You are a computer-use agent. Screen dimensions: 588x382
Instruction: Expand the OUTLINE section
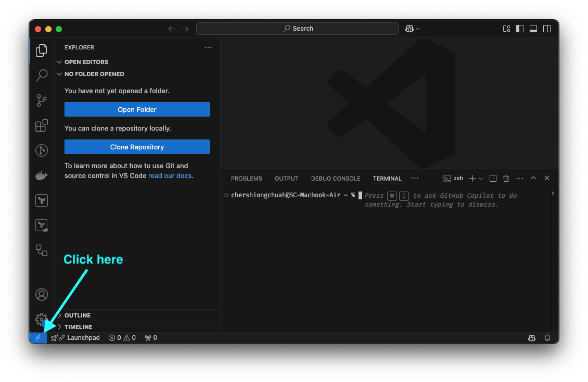pyautogui.click(x=137, y=315)
